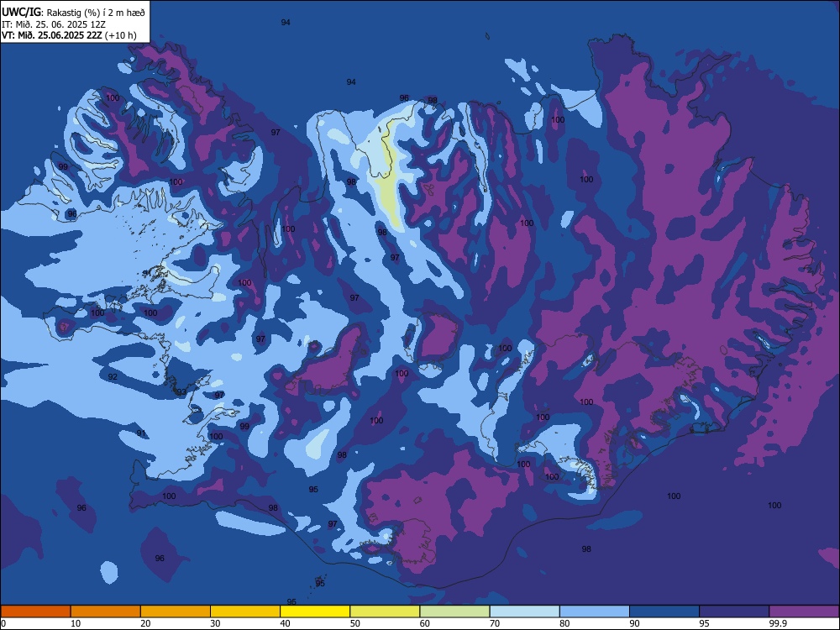
Task: Click the 'IT: Mið. 25. 06. 2025 12Z' line
Action: (54, 24)
